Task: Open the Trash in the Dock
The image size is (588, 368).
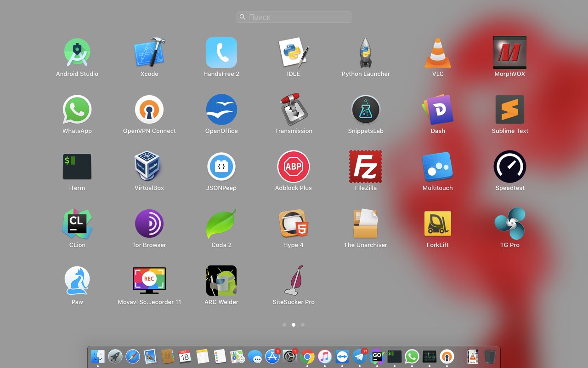Action: coord(490,356)
